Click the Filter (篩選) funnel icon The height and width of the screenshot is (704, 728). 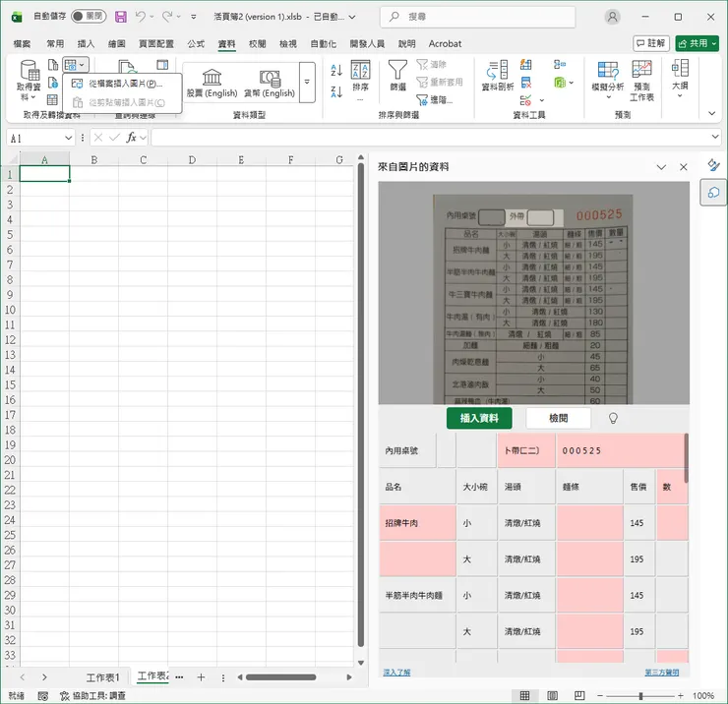[x=397, y=70]
